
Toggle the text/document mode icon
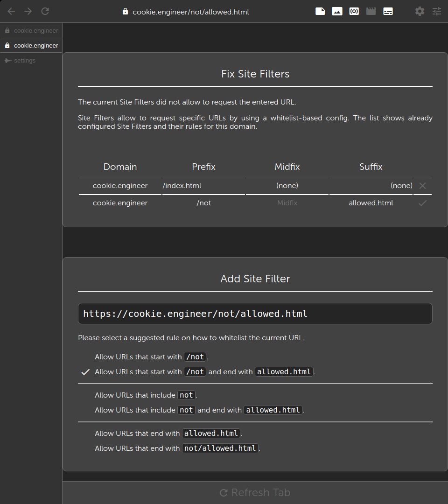tap(320, 12)
